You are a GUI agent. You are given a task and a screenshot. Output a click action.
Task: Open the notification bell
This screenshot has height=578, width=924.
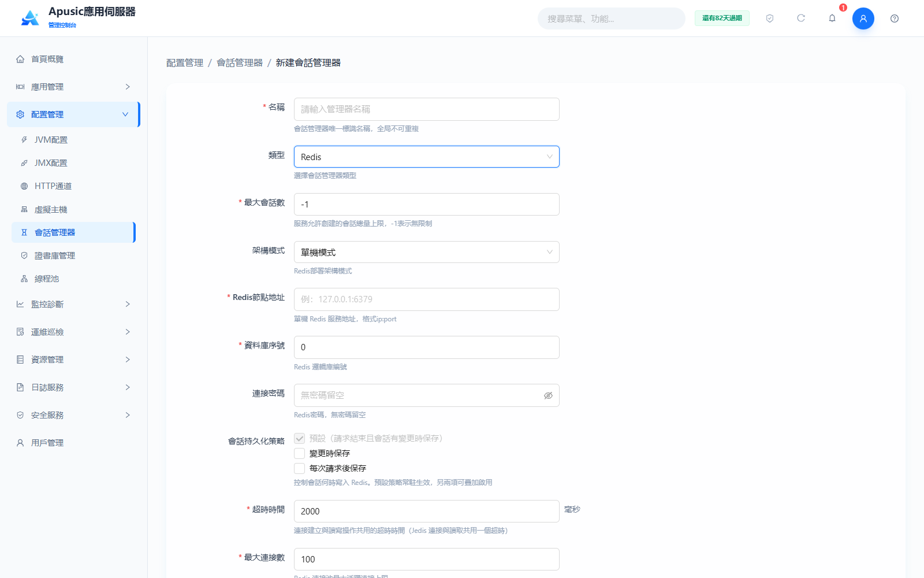tap(832, 18)
